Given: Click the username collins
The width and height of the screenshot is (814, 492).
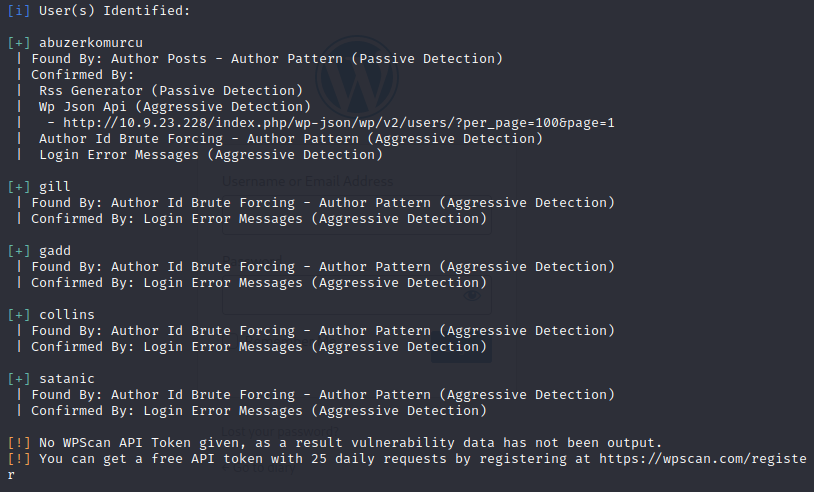Looking at the screenshot, I should pos(67,315).
